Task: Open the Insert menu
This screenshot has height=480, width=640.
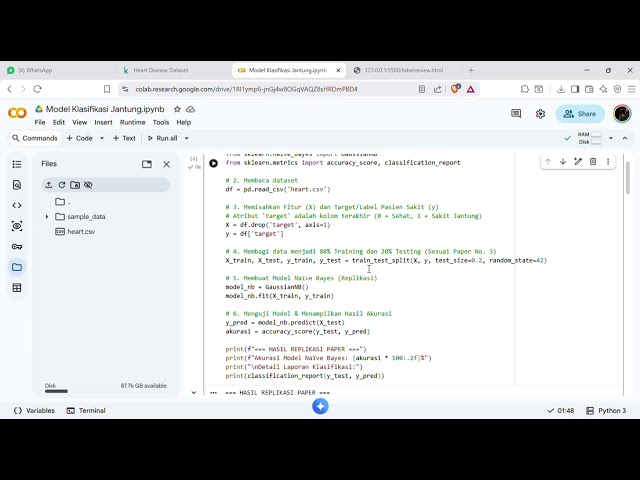Action: click(103, 122)
